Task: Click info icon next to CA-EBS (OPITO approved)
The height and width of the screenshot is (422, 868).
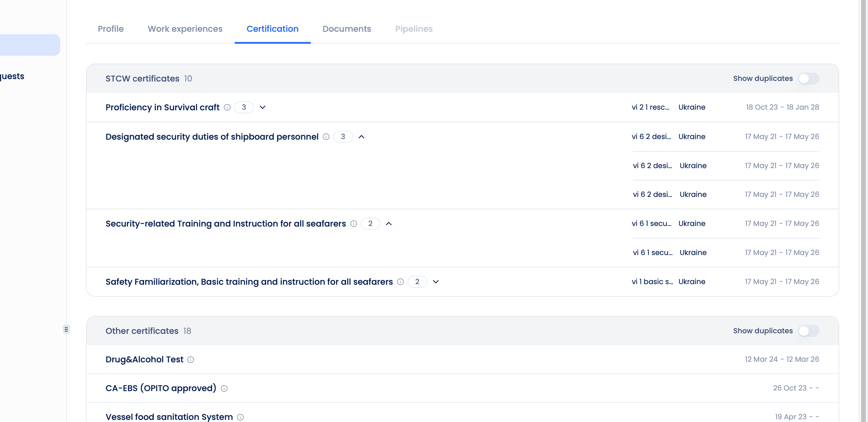Action: (x=224, y=388)
